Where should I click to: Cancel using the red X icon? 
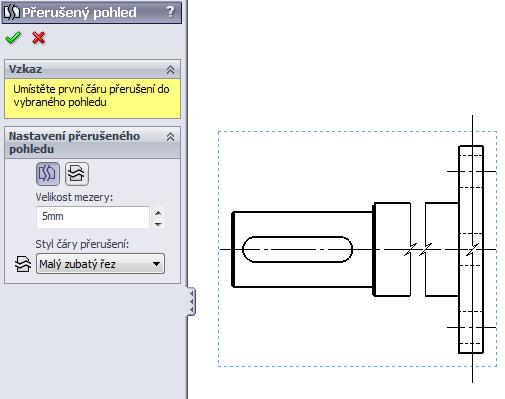click(39, 38)
